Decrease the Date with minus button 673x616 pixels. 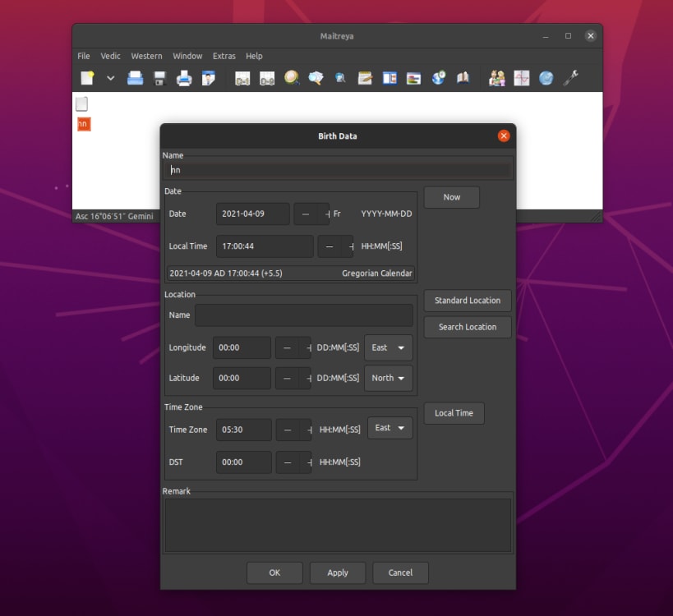point(306,214)
